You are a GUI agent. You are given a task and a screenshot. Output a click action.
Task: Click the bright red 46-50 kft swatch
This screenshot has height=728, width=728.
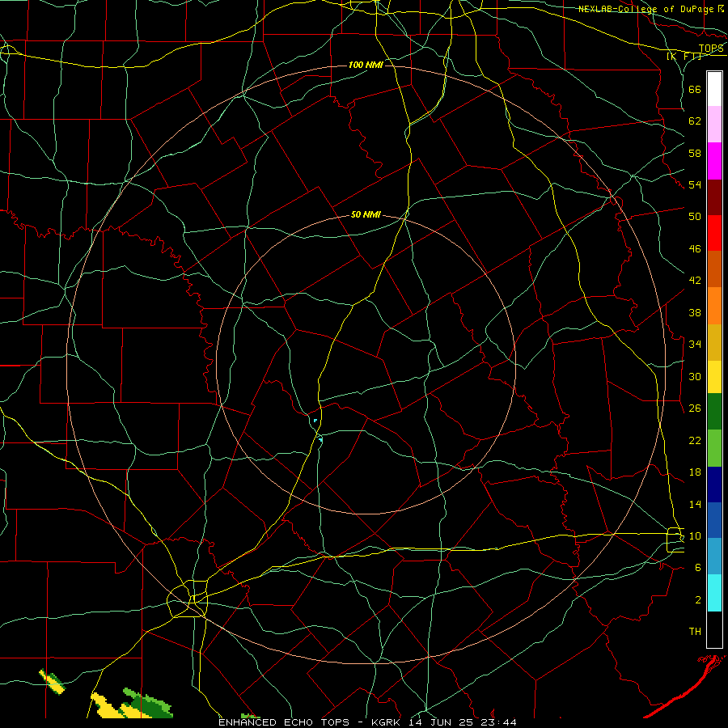(x=714, y=233)
